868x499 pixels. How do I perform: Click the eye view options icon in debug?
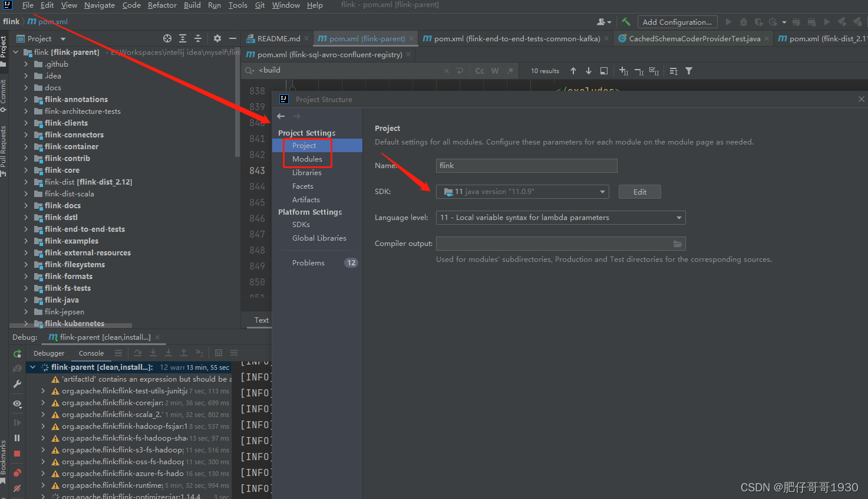[17, 404]
